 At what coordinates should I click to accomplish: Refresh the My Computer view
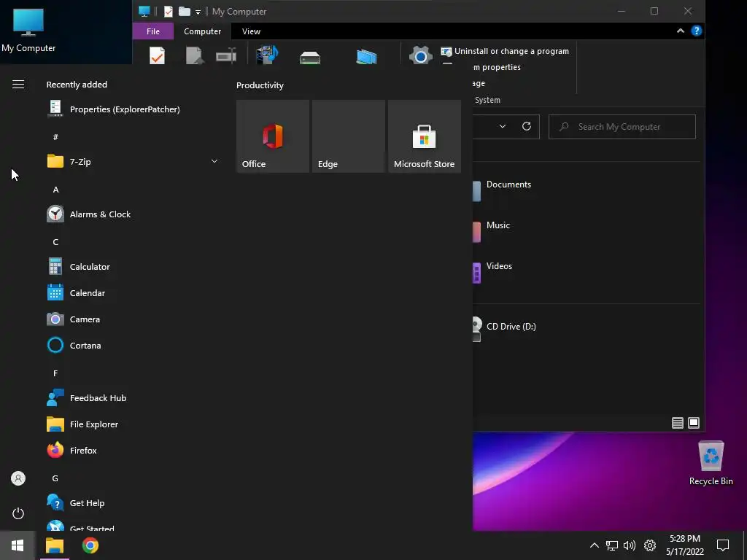tap(527, 126)
